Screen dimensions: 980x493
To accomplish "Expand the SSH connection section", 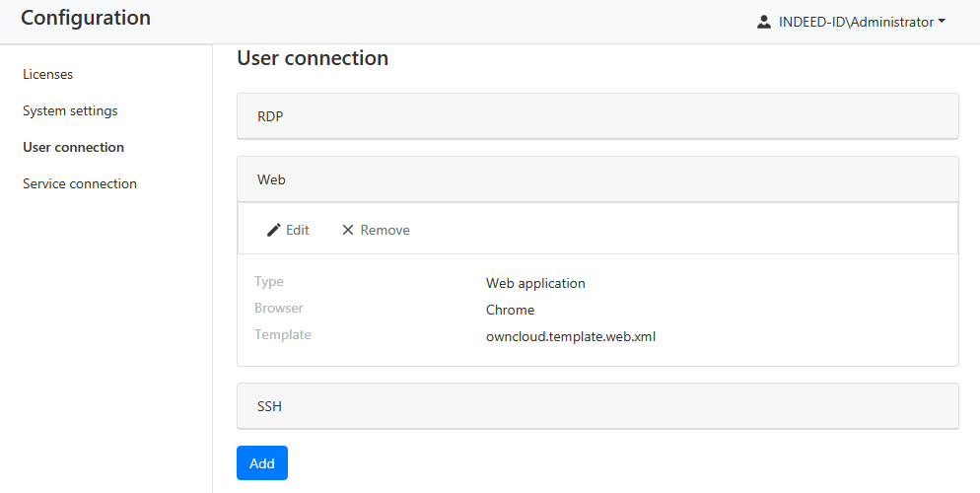I will pos(597,406).
